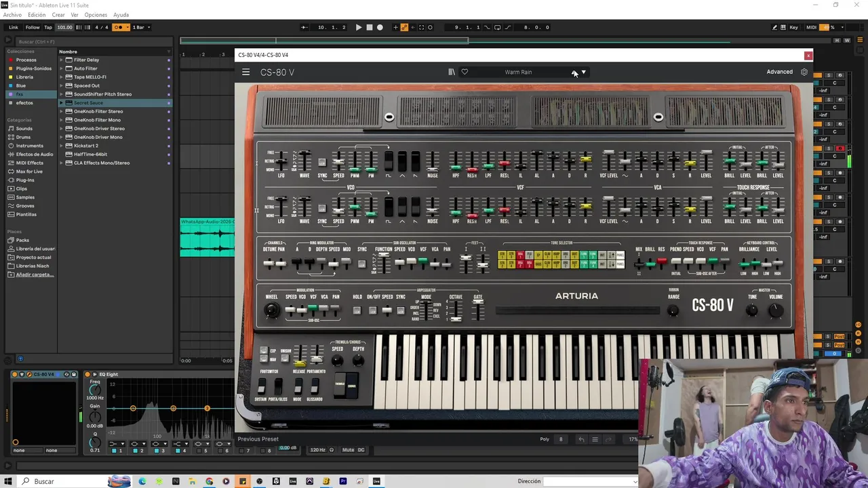The image size is (868, 488).
Task: Open the Instruments category
Action: point(29,146)
